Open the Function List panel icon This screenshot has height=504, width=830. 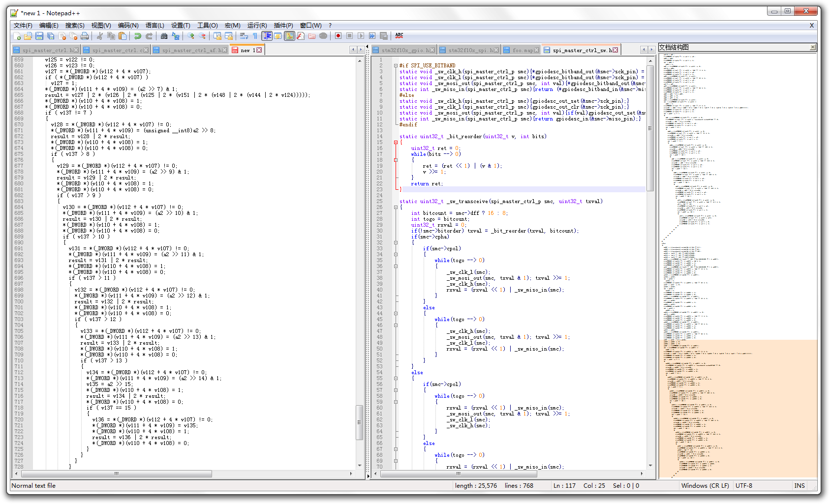coord(300,36)
